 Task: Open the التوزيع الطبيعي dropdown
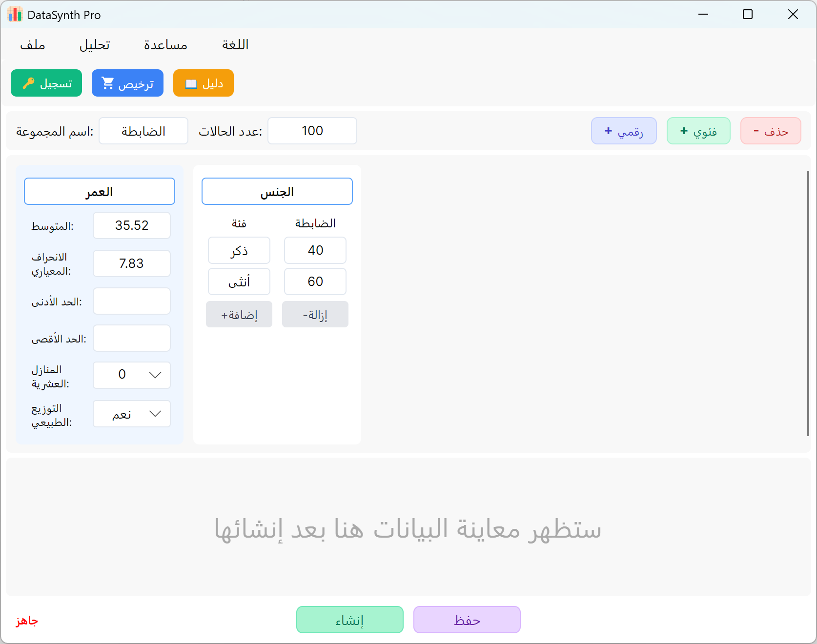tap(132, 414)
